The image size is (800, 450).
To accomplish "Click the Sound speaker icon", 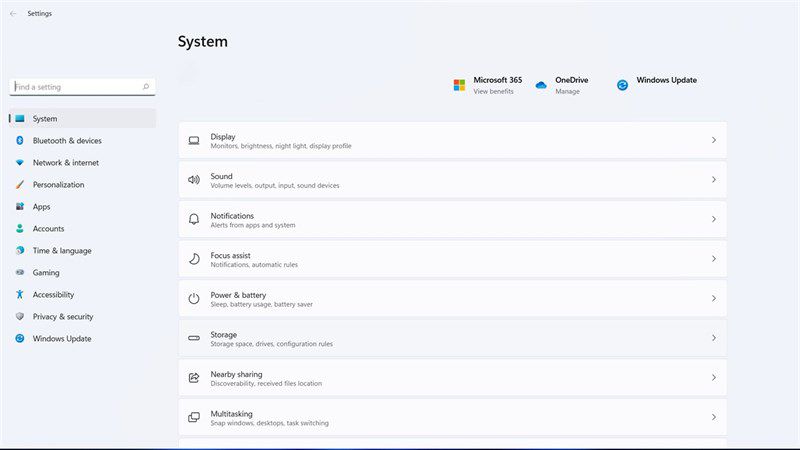I will pos(194,180).
